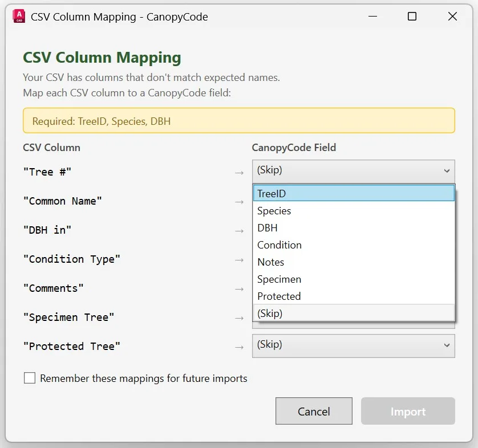Click the CSV Column Mapping heading

(102, 58)
